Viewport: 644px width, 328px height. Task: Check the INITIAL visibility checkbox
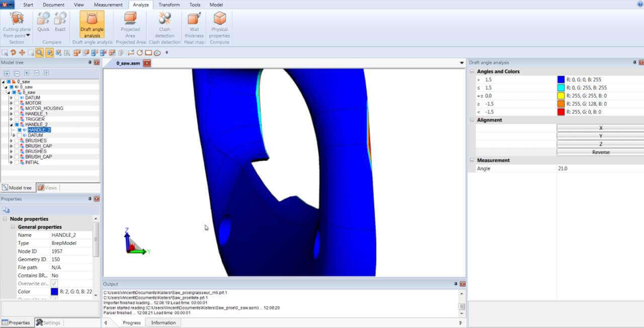(17, 162)
